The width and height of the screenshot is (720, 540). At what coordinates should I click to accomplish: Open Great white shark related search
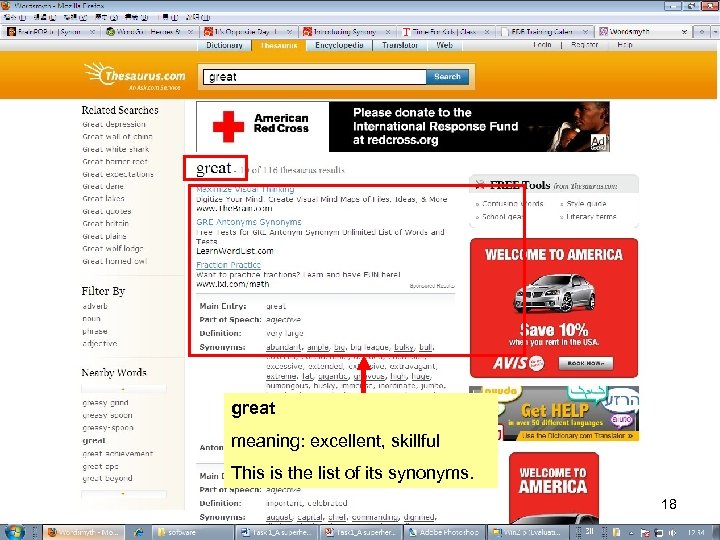coord(116,149)
